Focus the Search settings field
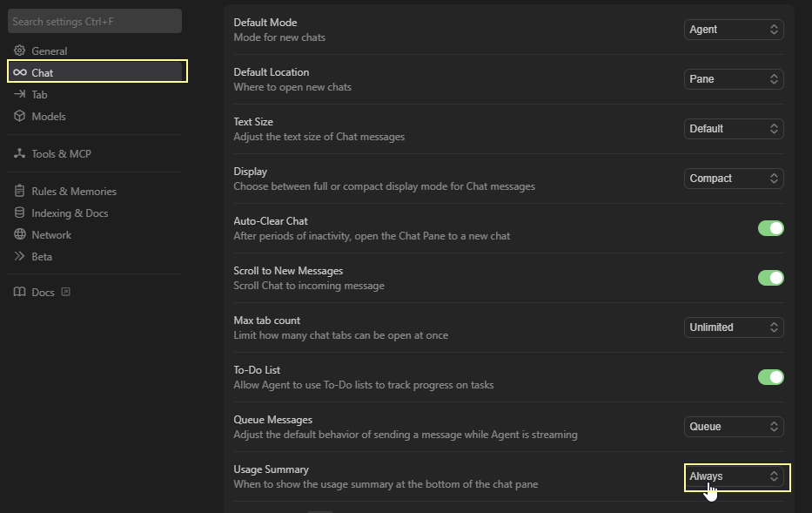This screenshot has width=812, height=513. click(x=95, y=21)
